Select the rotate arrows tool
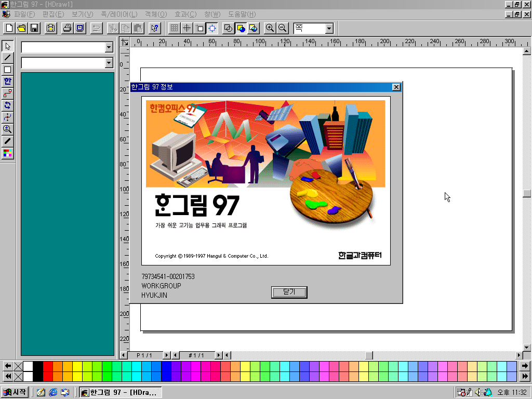Image resolution: width=532 pixels, height=399 pixels. click(x=7, y=105)
